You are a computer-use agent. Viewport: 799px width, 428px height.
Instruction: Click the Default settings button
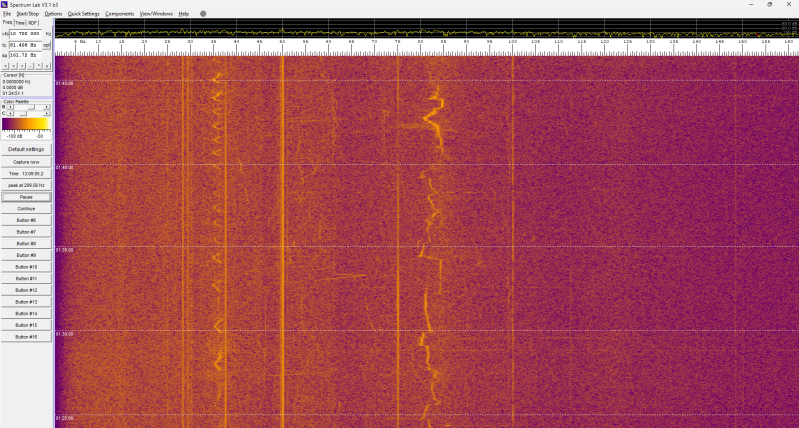pos(26,149)
